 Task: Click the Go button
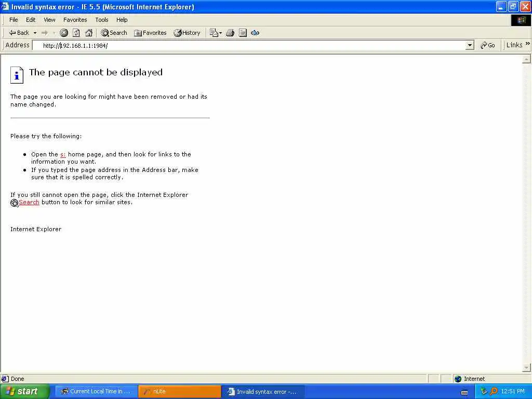(x=487, y=45)
